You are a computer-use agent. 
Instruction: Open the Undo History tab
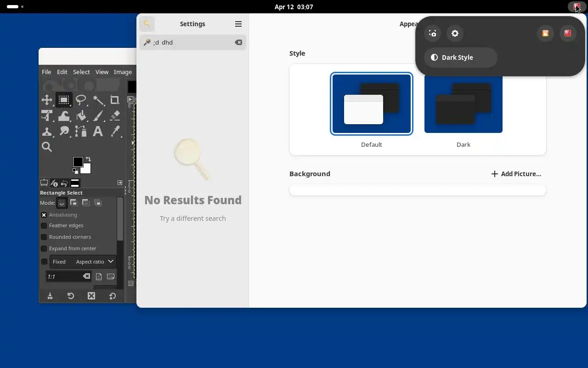click(64, 183)
